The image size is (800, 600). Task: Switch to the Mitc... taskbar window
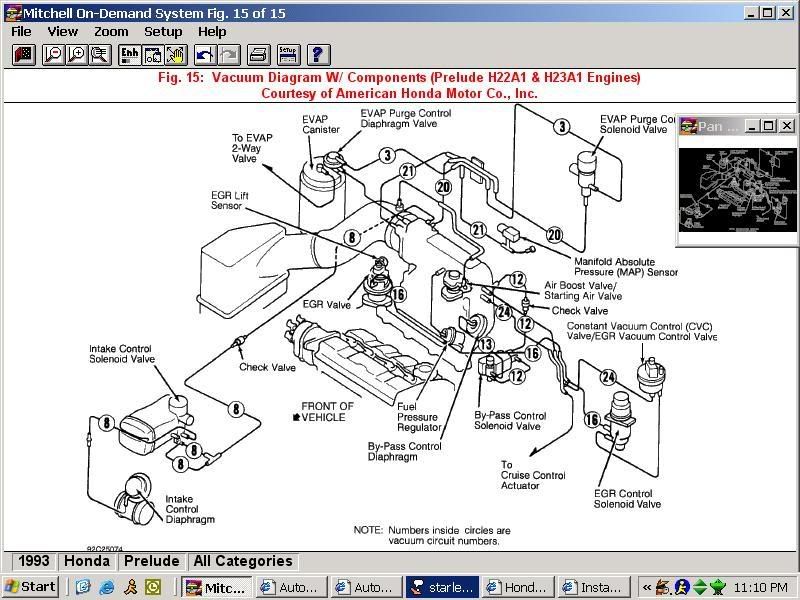217,587
